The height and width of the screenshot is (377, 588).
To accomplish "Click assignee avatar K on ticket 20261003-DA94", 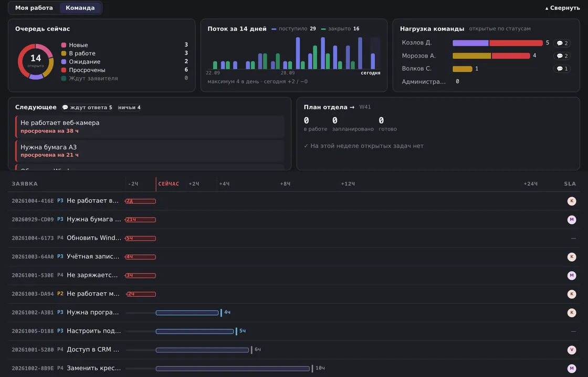I will (x=572, y=294).
